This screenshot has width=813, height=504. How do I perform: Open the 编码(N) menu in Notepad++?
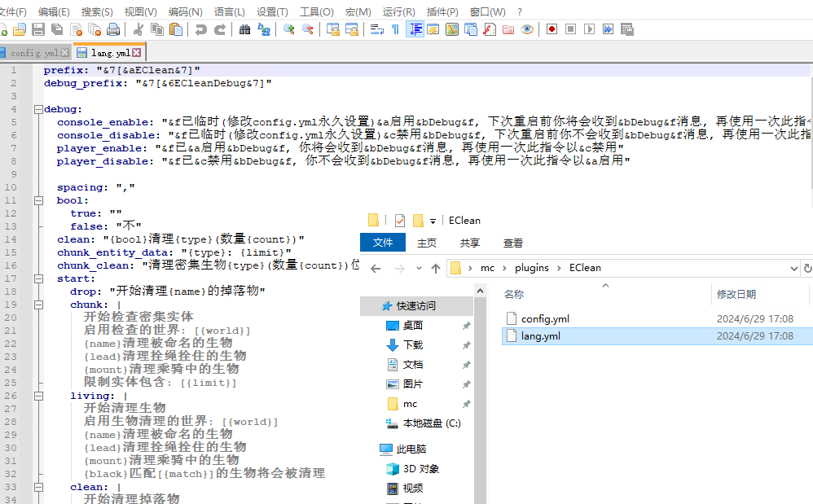point(185,11)
